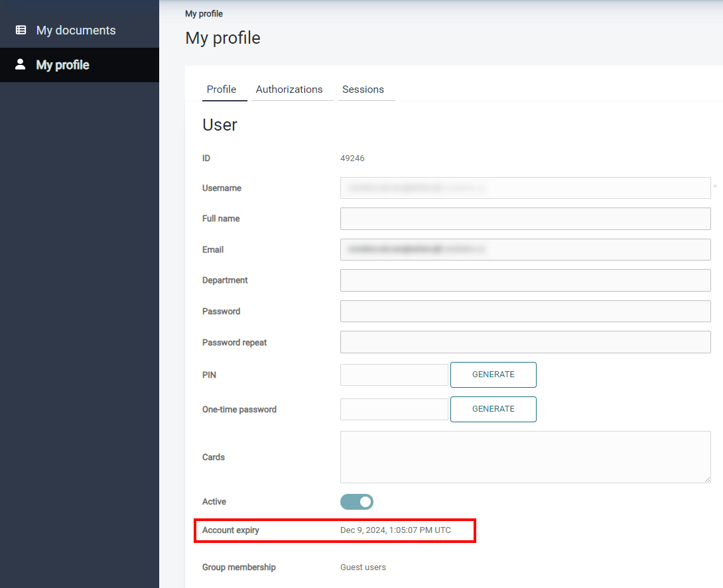Click the PIN input box
Screen dimensions: 723x588
point(394,375)
